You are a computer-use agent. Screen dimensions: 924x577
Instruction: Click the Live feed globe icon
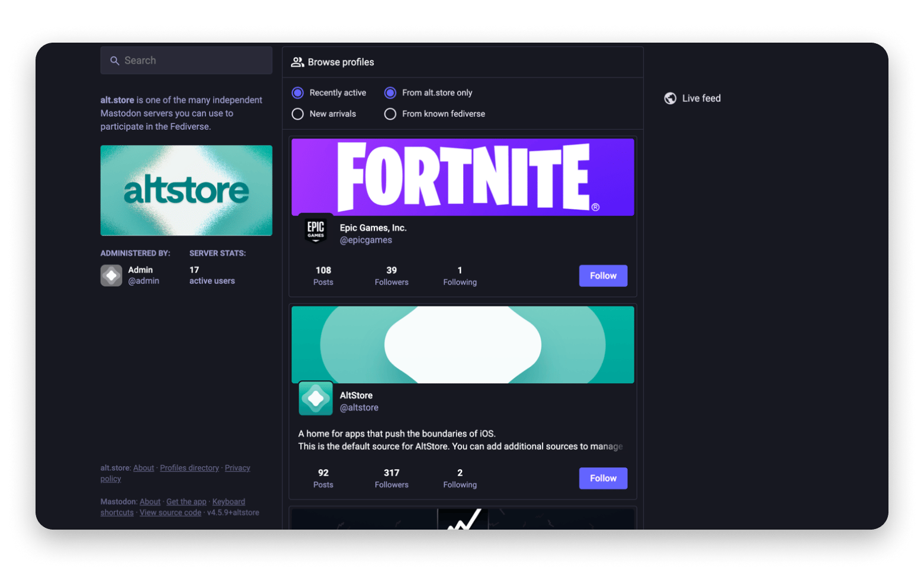670,98
